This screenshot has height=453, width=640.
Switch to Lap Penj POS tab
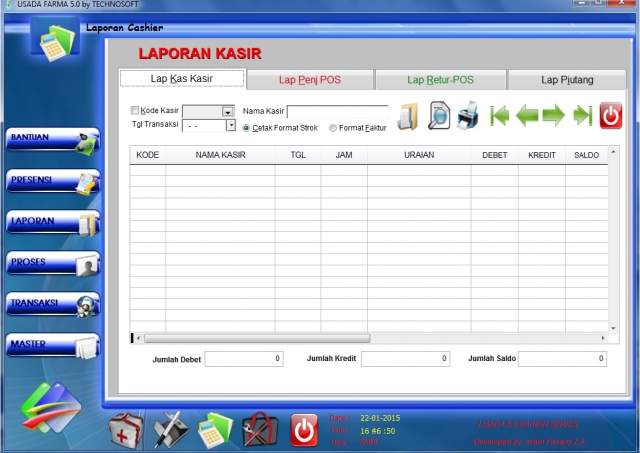[309, 80]
